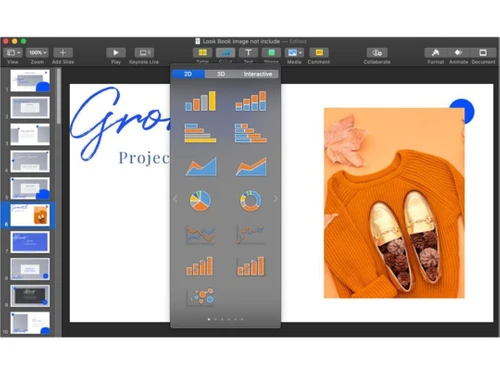
Task: Insert a pie chart
Action: [x=200, y=201]
